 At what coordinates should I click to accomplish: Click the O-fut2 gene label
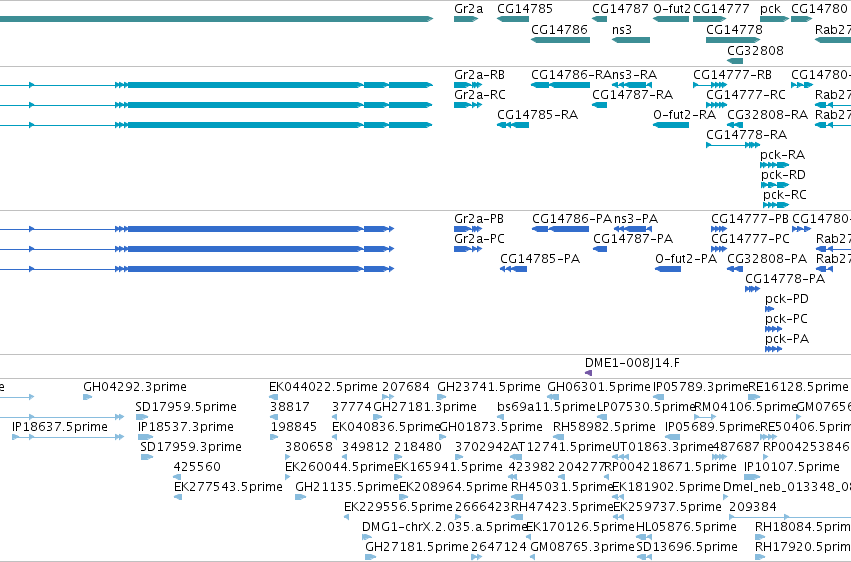tap(672, 9)
